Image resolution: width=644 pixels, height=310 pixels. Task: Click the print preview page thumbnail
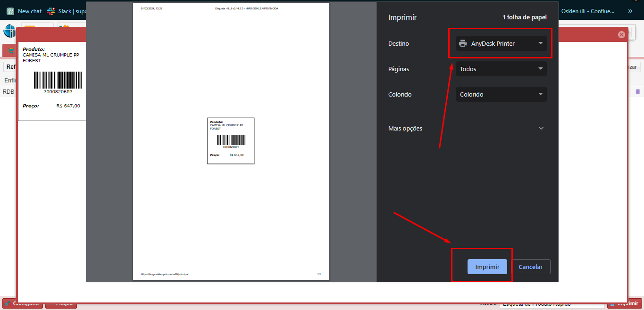coord(231,141)
